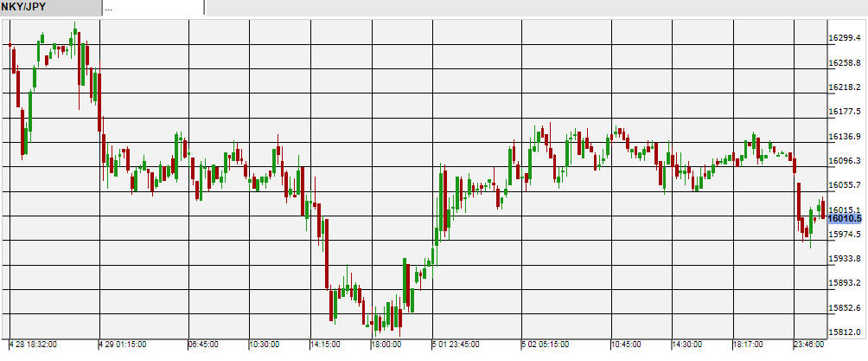Click the 16096.3 price axis label
This screenshot has width=868, height=361.
(845, 161)
